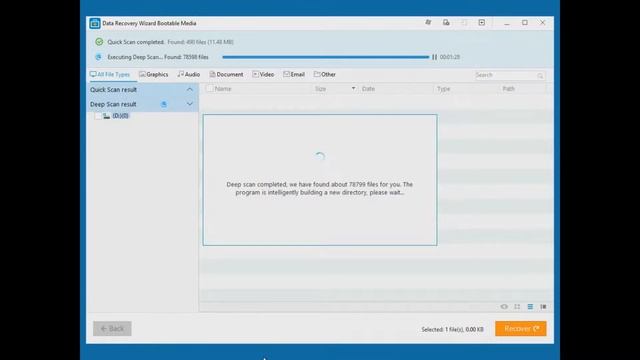Click the drive icon next to (D:)(0)
The height and width of the screenshot is (360, 640).
(x=107, y=116)
